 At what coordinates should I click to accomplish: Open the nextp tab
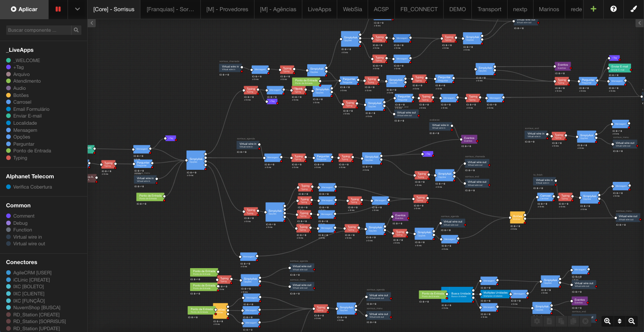click(520, 9)
